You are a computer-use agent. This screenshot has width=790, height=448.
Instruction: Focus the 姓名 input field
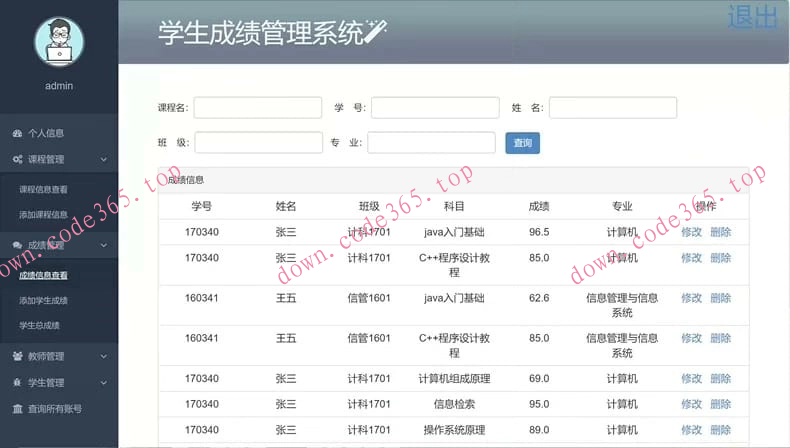613,107
